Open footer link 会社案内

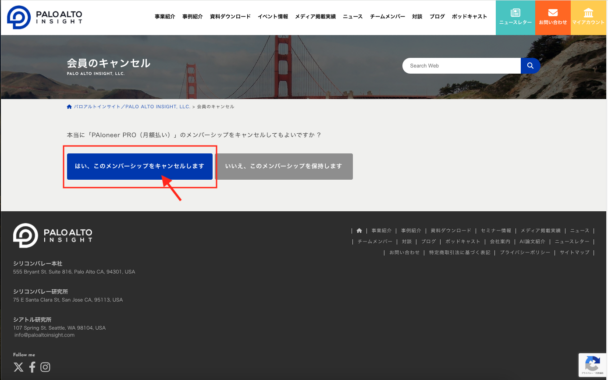tap(500, 242)
